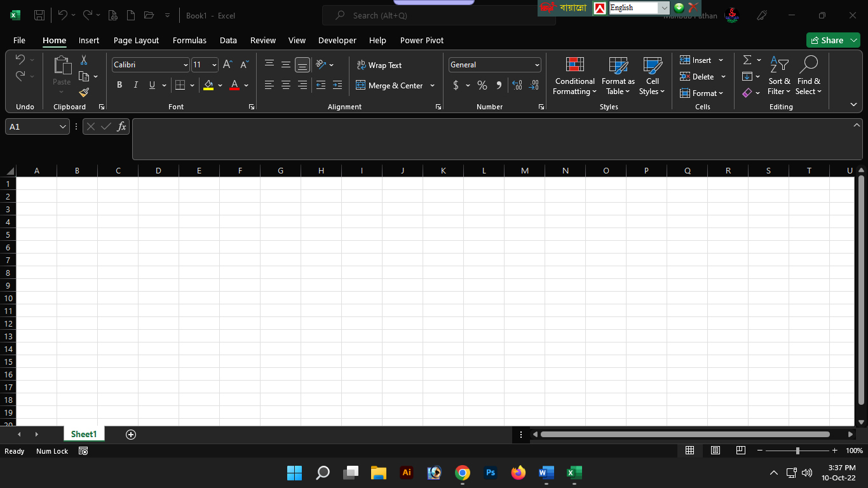Viewport: 868px width, 488px height.
Task: Toggle Italic formatting
Action: 135,85
